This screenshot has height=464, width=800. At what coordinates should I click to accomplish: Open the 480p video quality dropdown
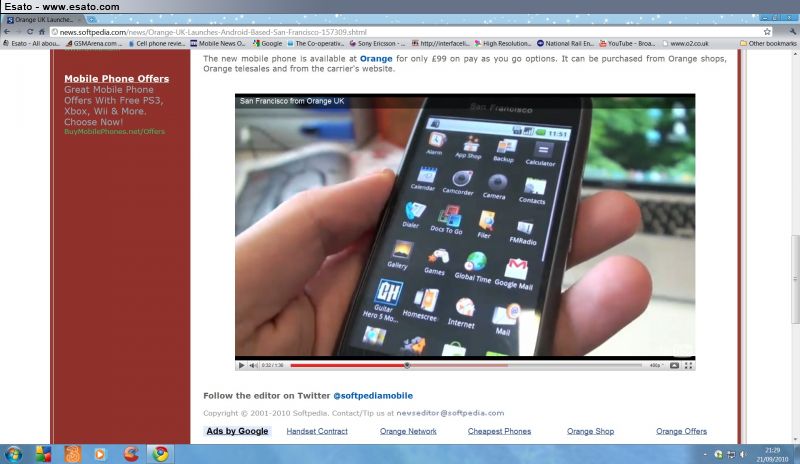pyautogui.click(x=656, y=365)
